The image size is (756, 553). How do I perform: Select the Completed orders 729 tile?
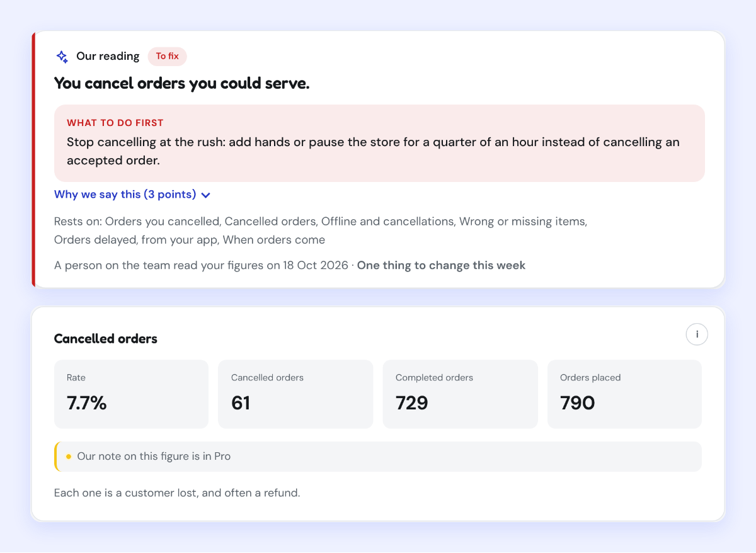point(460,394)
